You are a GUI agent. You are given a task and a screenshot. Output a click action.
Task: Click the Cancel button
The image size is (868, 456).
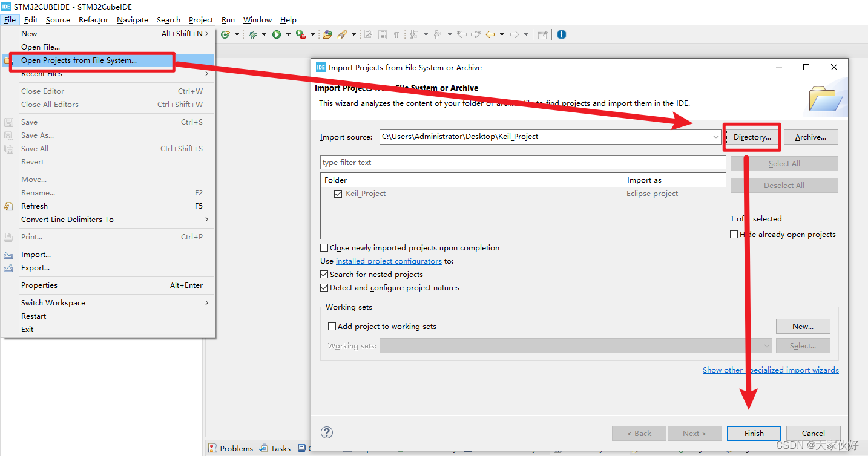pyautogui.click(x=813, y=433)
